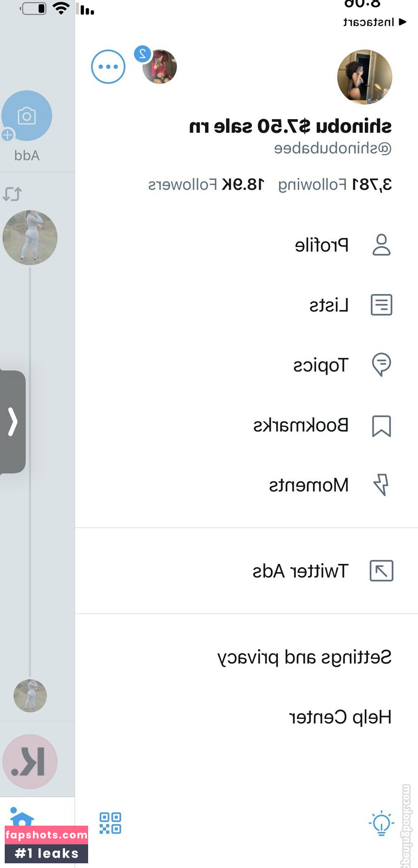Tap the Moments lightning bolt icon
Image resolution: width=418 pixels, height=868 pixels.
click(381, 485)
